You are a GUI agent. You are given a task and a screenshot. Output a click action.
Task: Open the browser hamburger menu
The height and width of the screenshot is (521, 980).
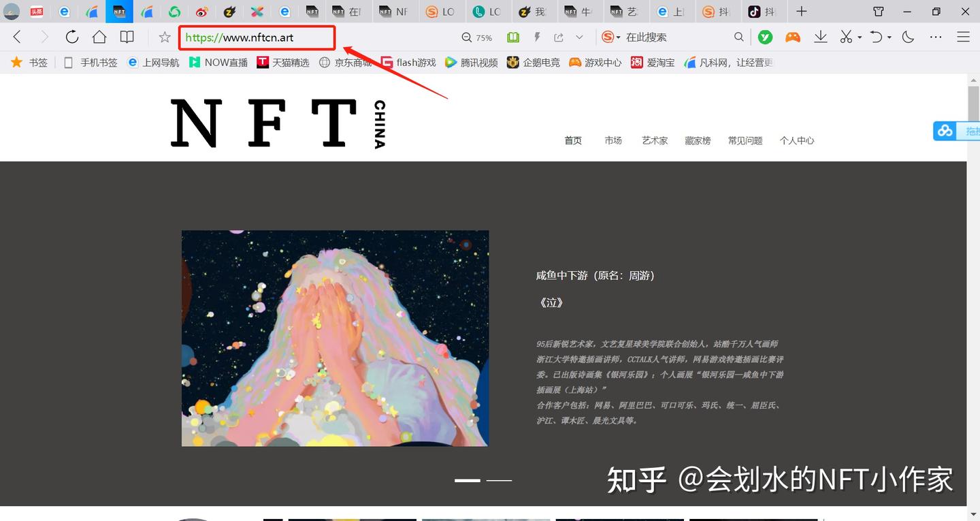coord(964,37)
